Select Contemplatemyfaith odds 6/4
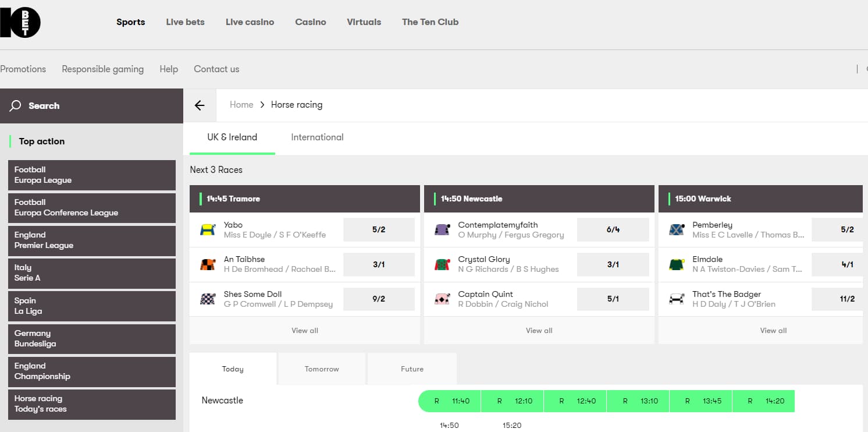 (613, 230)
